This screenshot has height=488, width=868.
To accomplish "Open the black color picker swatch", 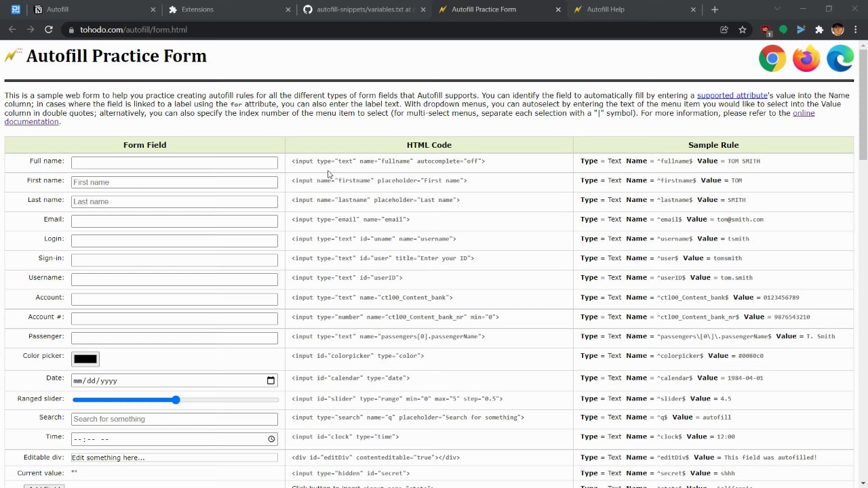I will click(x=85, y=359).
